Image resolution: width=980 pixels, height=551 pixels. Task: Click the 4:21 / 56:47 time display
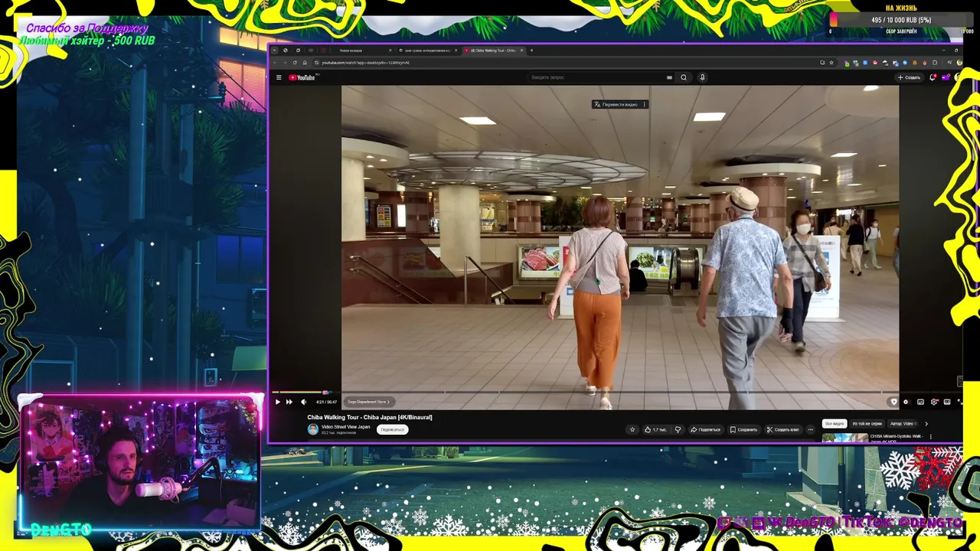tap(326, 402)
